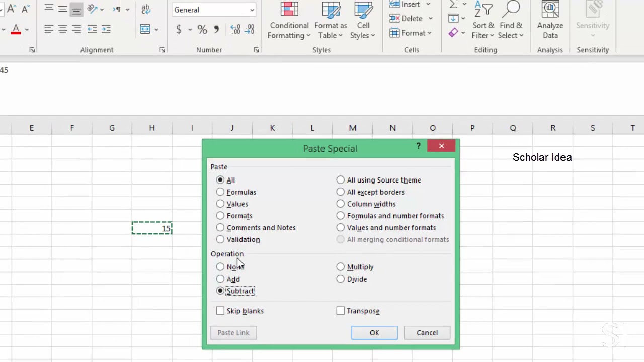This screenshot has width=644, height=362.
Task: Click the copied cell containing 15
Action: click(x=152, y=228)
